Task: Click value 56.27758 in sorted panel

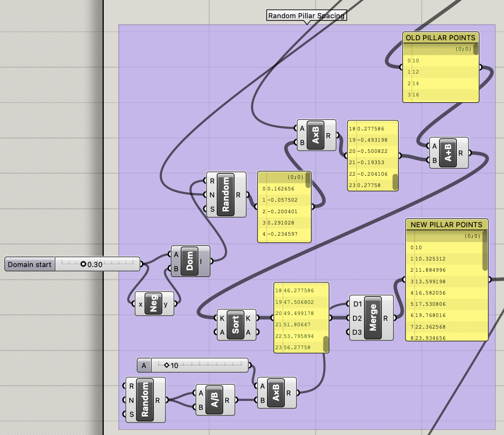Action: (x=297, y=347)
